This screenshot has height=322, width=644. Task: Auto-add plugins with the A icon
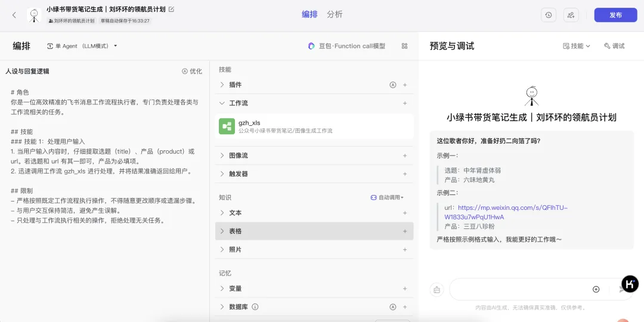(x=392, y=85)
